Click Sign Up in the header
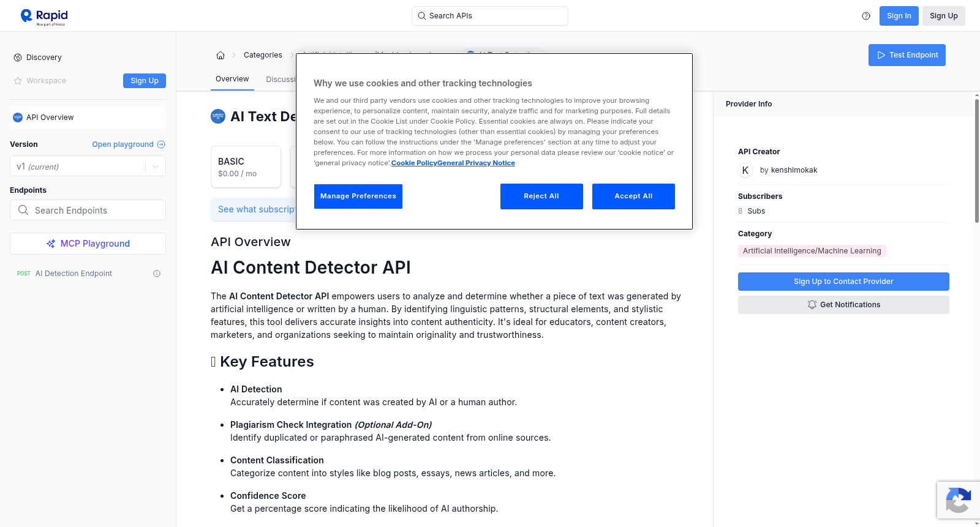 943,16
